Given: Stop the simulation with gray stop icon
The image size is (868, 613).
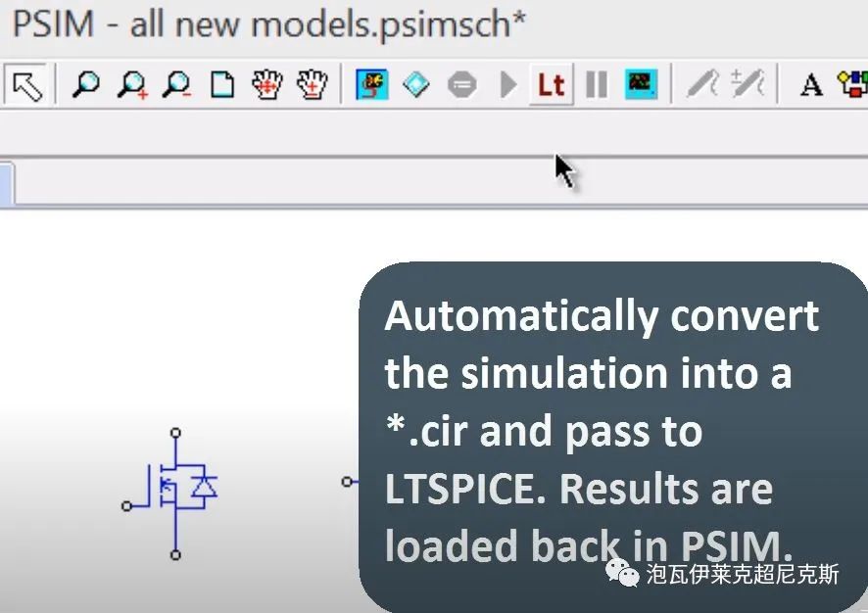Looking at the screenshot, I should pos(461,85).
